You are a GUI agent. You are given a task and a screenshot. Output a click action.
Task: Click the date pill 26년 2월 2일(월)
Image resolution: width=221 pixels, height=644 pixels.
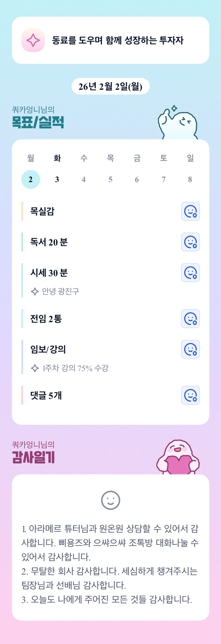110,86
